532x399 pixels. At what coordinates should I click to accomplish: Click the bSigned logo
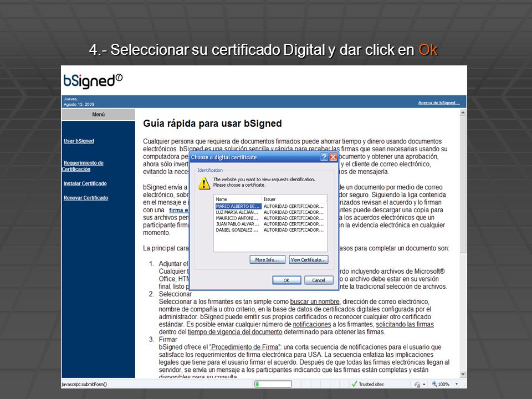pos(93,81)
